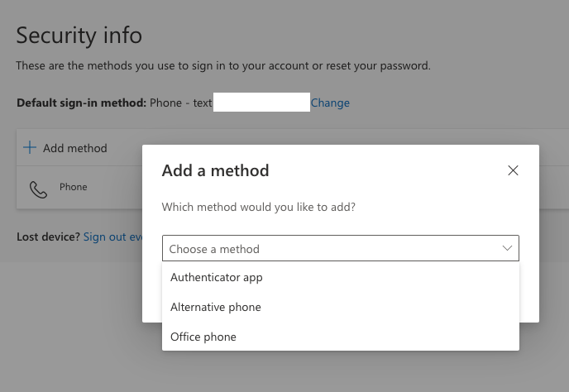Click the Add a method dialog title
569x392 pixels.
point(215,171)
